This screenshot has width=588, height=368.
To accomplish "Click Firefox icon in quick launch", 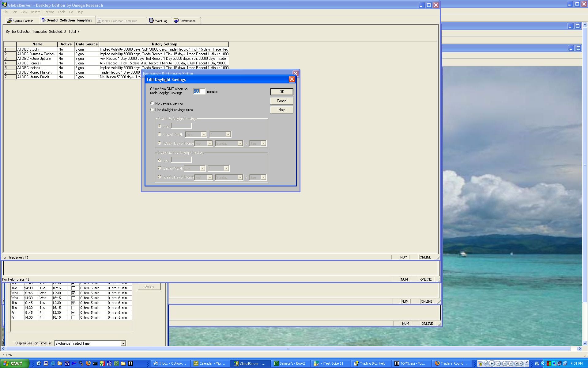I will pos(88,363).
